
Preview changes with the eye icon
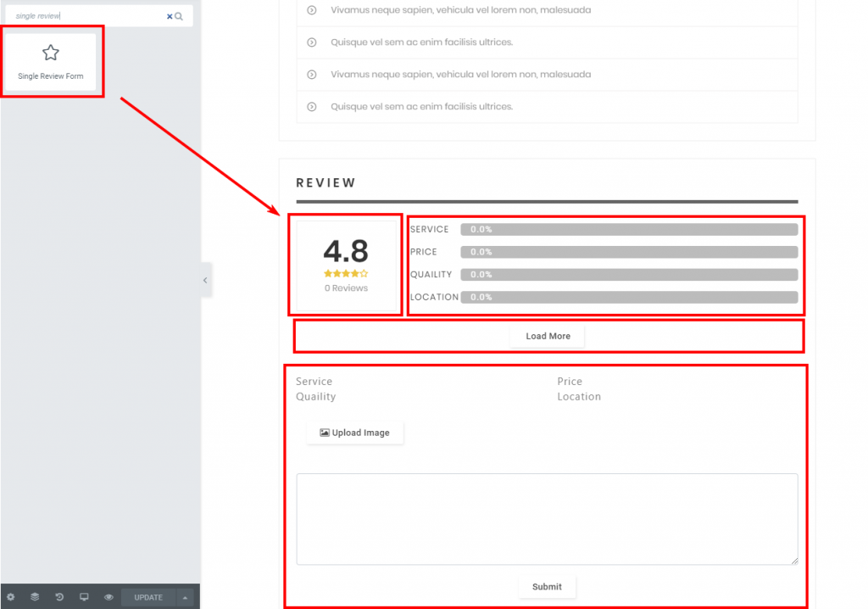pos(108,597)
